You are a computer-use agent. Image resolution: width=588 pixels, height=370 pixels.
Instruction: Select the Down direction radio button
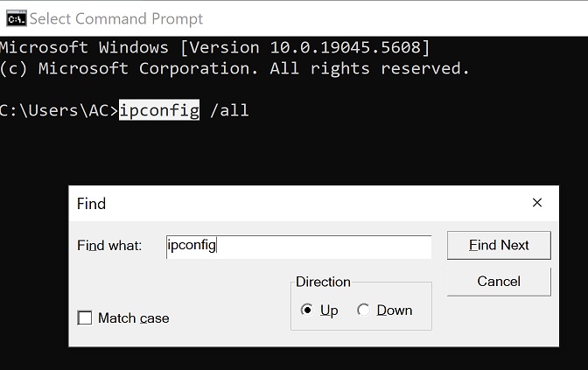363,311
